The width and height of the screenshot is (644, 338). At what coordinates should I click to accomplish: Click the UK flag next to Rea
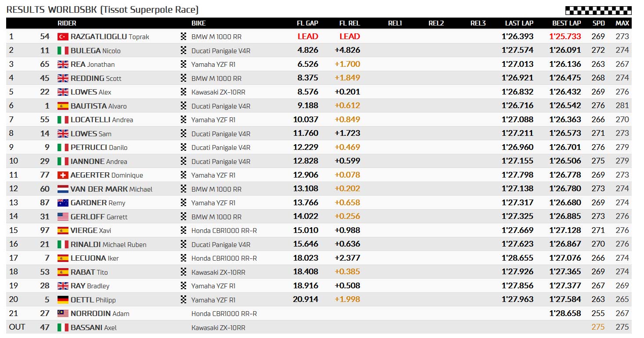[x=63, y=64]
